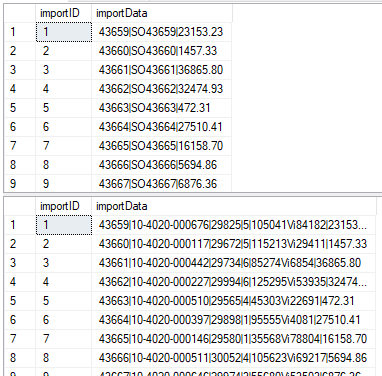Screen dimensions: 382x376
Task: Click cell 43661|SO43661|36865.80
Action: 162,70
